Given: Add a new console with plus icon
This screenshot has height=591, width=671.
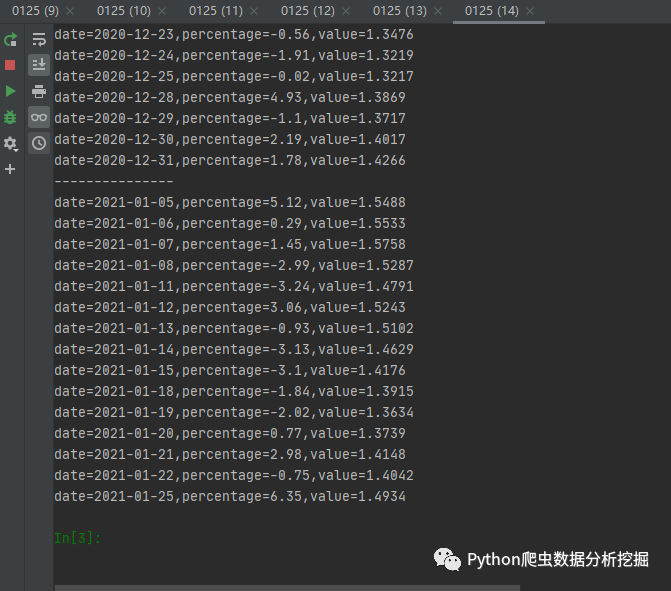Looking at the screenshot, I should pyautogui.click(x=10, y=169).
